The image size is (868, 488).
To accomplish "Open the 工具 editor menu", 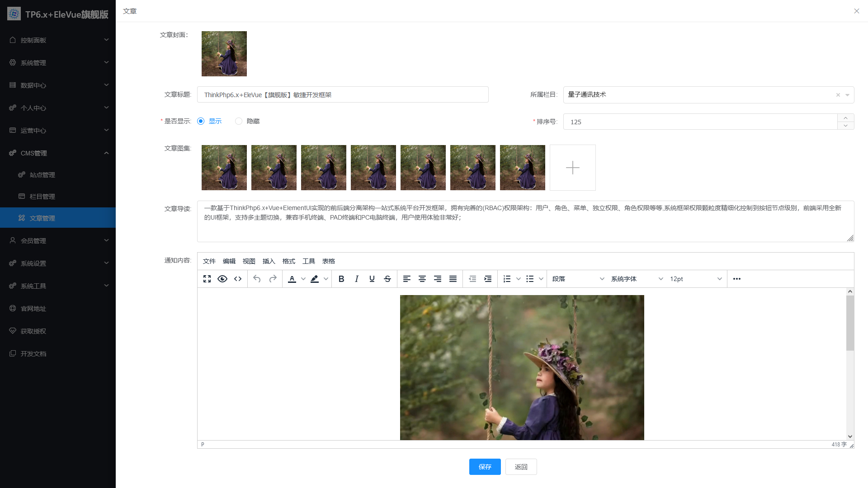I will point(309,261).
